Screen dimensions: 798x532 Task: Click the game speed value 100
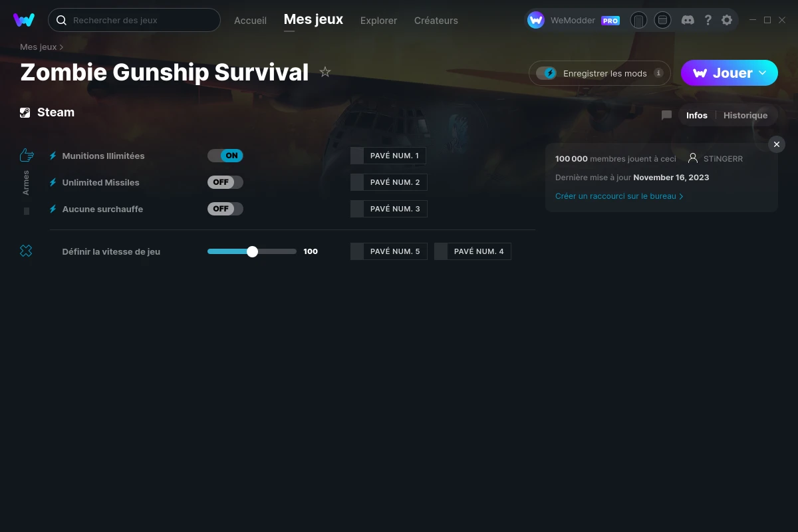[311, 251]
